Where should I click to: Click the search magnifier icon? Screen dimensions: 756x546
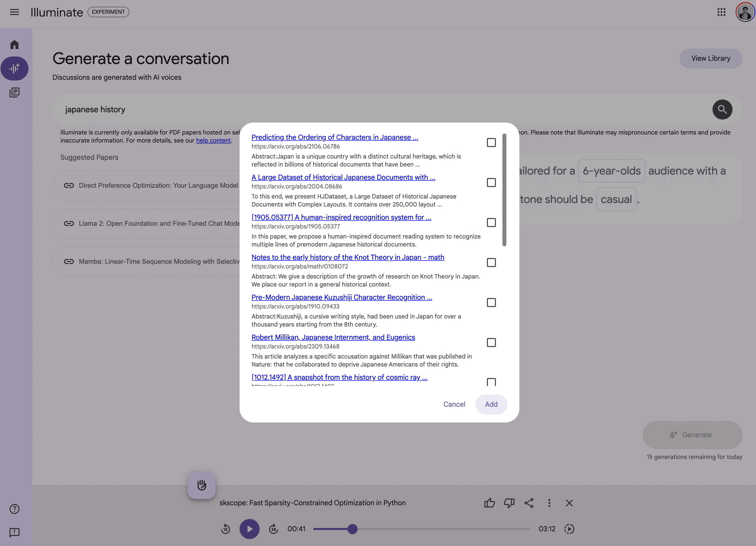pyautogui.click(x=722, y=109)
